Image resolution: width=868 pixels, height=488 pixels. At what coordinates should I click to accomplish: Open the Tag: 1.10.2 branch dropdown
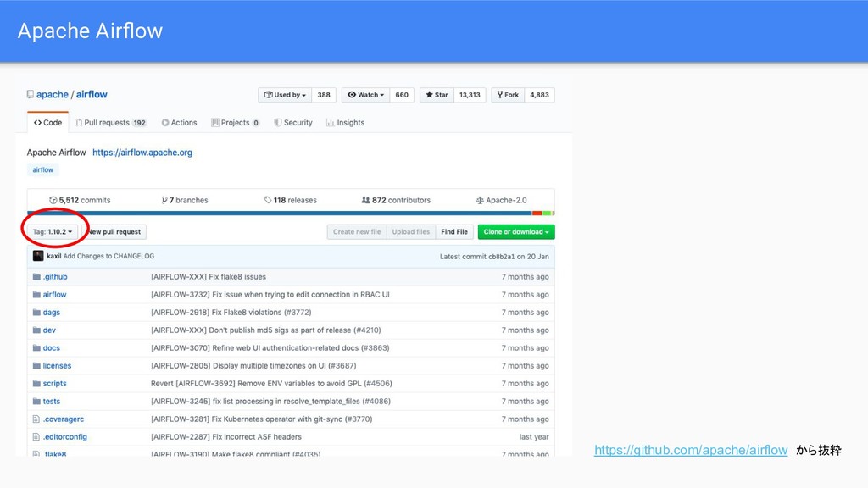pos(52,232)
